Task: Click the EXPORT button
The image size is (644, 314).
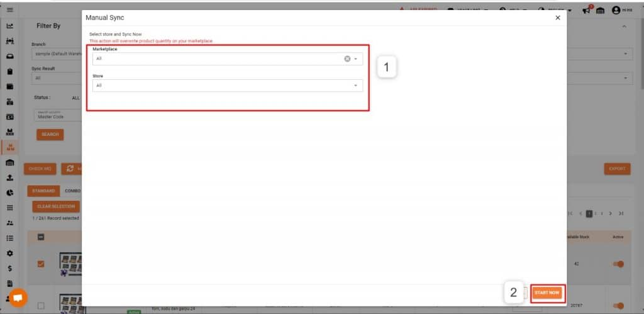Action: coord(617,169)
